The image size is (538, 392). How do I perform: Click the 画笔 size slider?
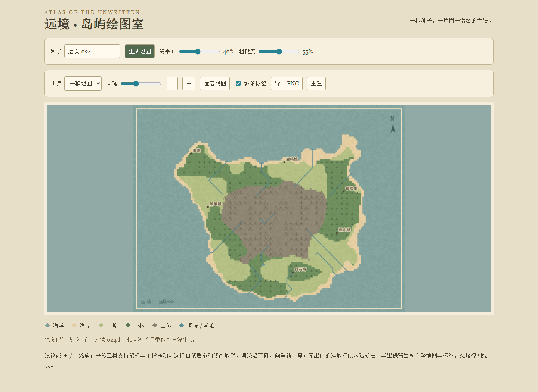[141, 84]
